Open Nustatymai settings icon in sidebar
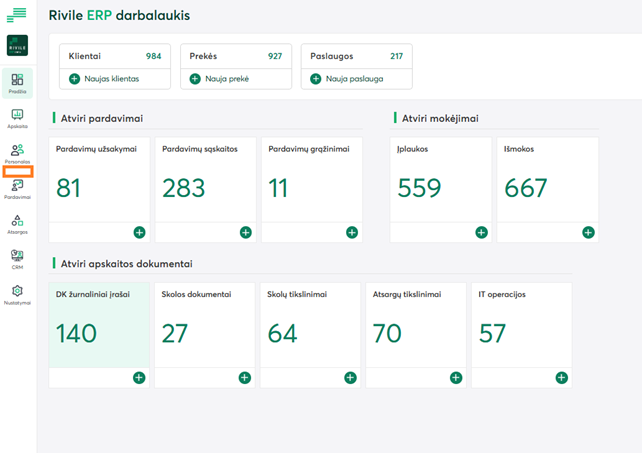The width and height of the screenshot is (642, 453). (17, 294)
